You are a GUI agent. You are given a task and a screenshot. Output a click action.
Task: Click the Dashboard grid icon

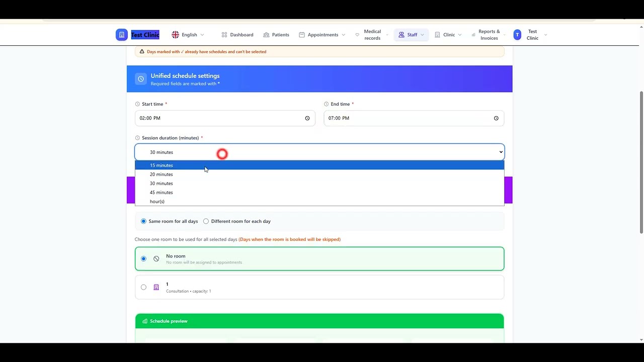224,35
